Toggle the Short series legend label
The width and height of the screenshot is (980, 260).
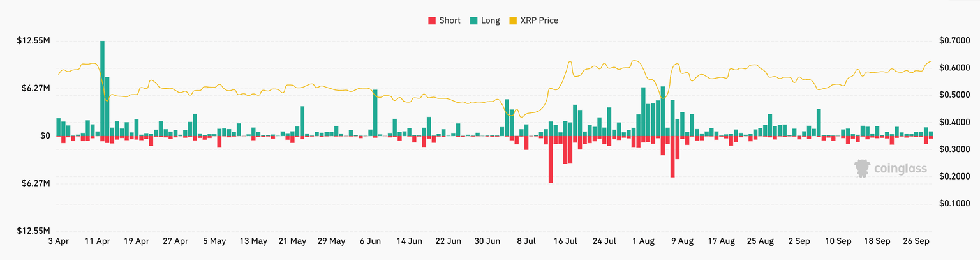point(449,20)
